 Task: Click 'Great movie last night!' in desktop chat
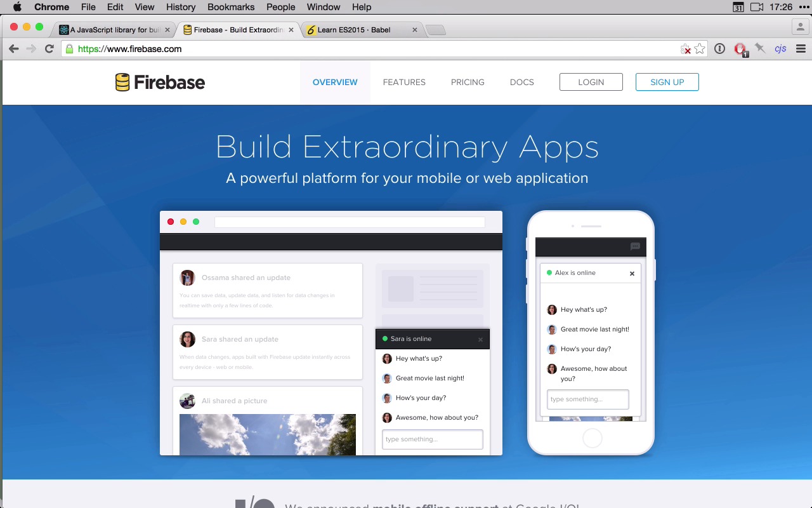pos(430,378)
